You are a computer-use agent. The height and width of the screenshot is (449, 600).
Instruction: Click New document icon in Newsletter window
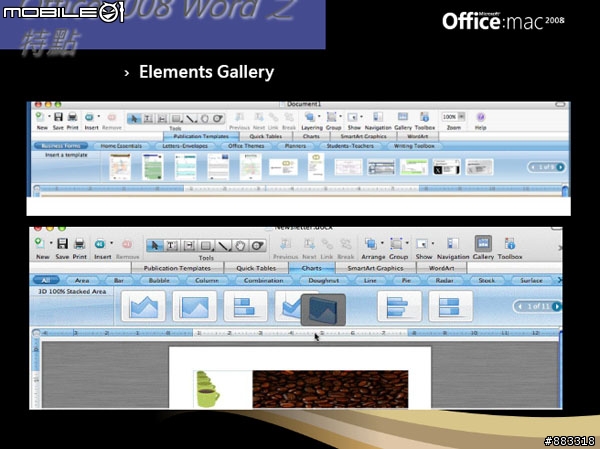tap(40, 244)
